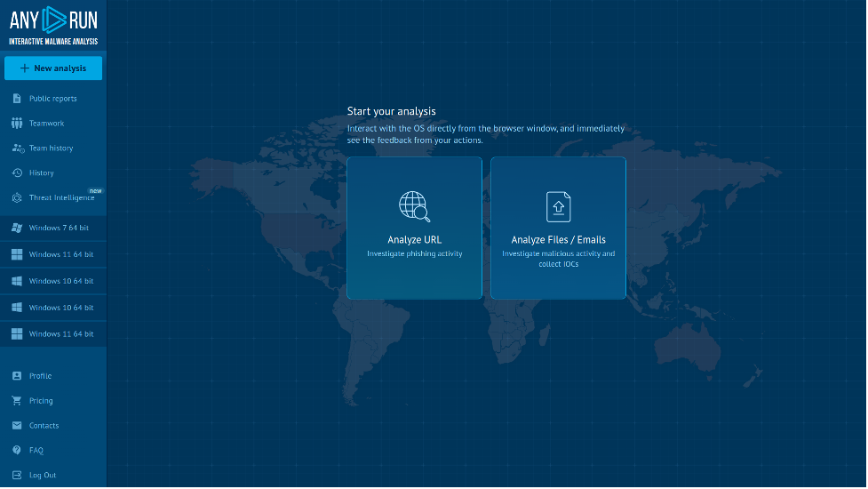This screenshot has height=489, width=868.
Task: Start a New analysis
Action: [x=53, y=68]
